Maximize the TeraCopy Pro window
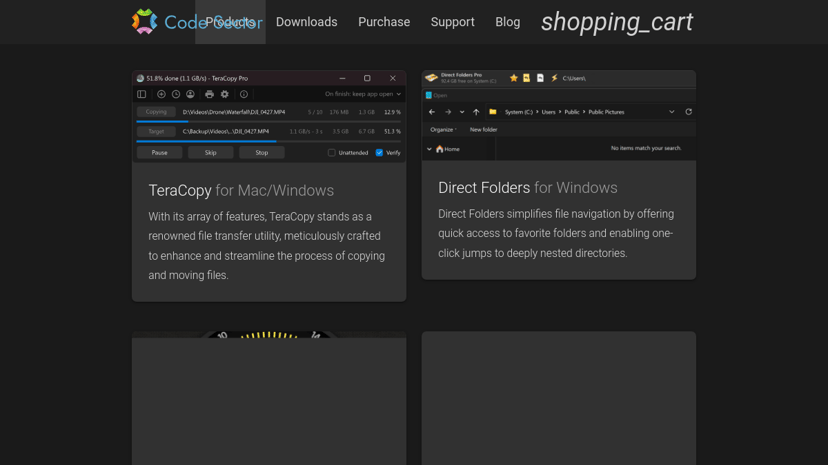Screen dimensions: 828x465 coord(367,78)
